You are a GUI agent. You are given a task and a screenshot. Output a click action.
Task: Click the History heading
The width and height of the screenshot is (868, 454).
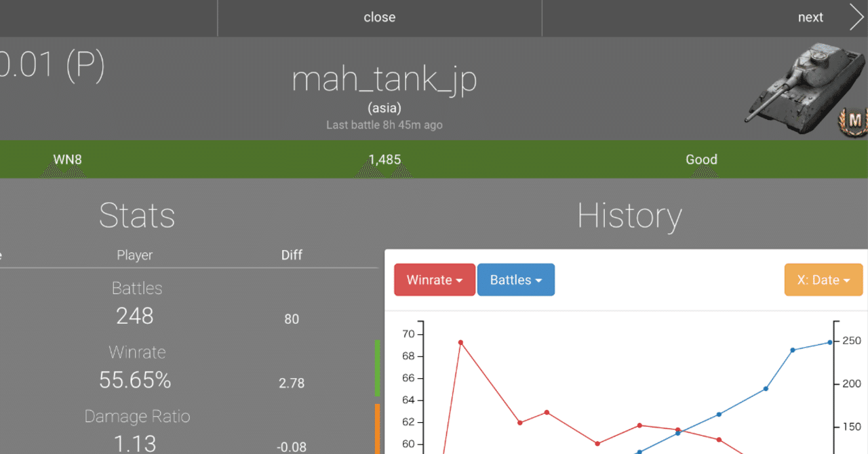(x=629, y=215)
